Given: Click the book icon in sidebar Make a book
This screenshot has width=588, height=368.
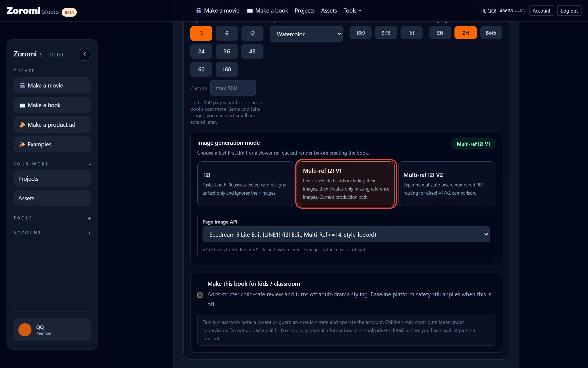Looking at the screenshot, I should (x=22, y=105).
